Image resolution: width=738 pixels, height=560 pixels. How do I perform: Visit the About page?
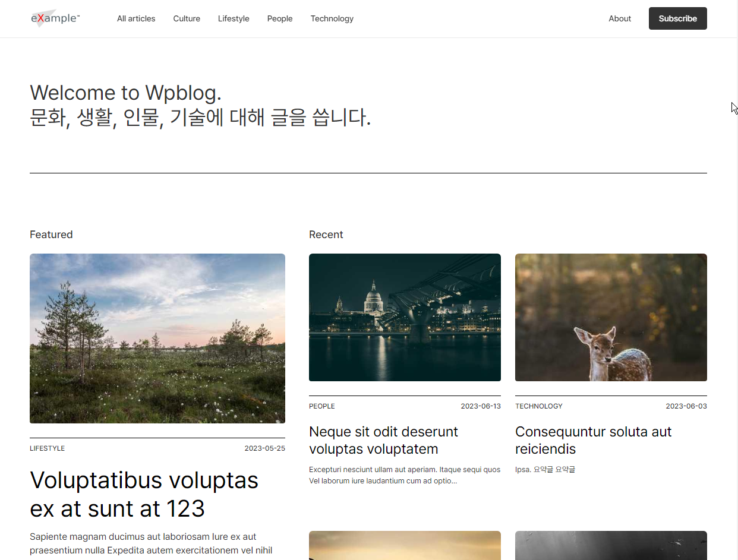620,18
